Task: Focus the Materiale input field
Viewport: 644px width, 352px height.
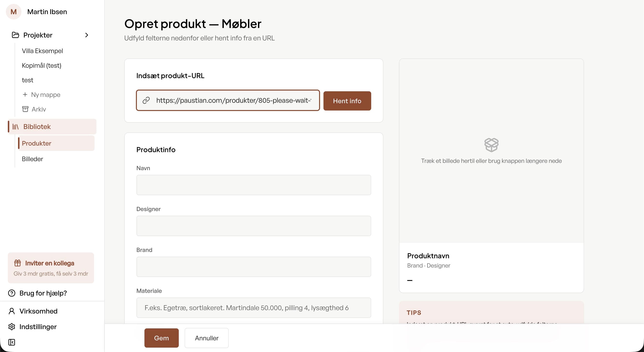Action: 254,307
